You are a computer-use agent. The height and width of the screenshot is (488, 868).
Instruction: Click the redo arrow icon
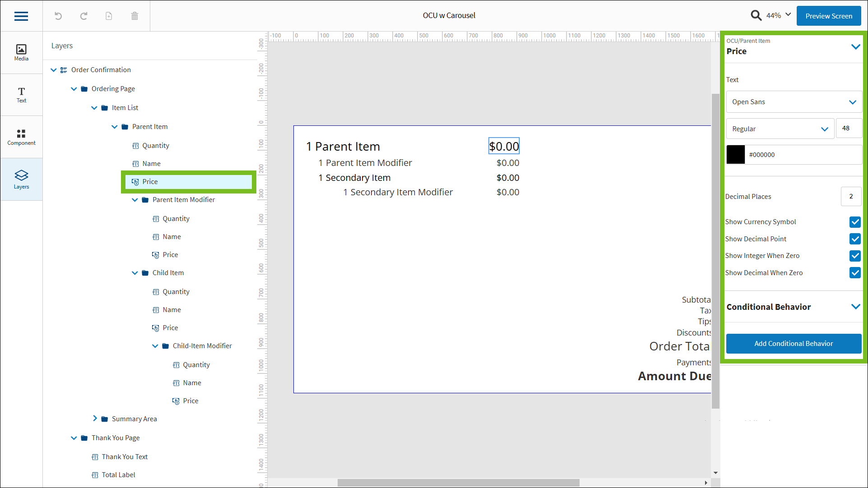coord(84,16)
